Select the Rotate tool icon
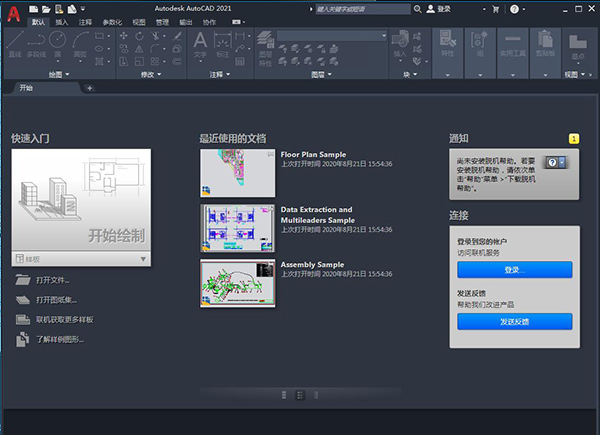 pos(139,36)
